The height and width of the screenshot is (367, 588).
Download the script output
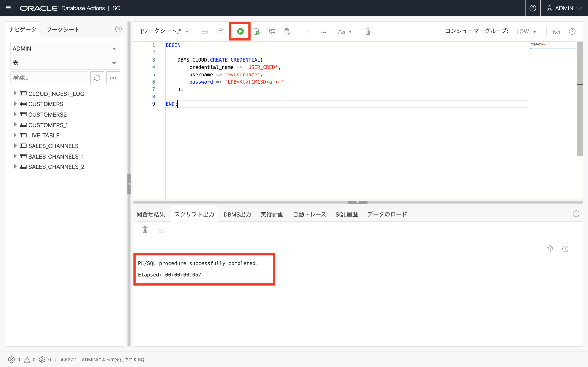[x=161, y=229]
